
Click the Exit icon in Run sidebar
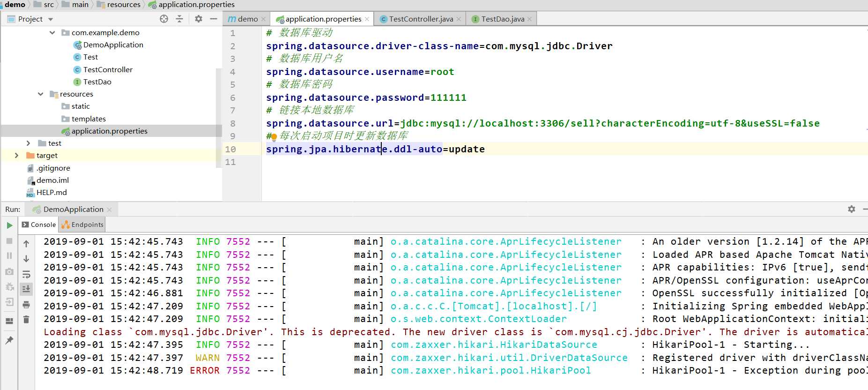coord(9,302)
